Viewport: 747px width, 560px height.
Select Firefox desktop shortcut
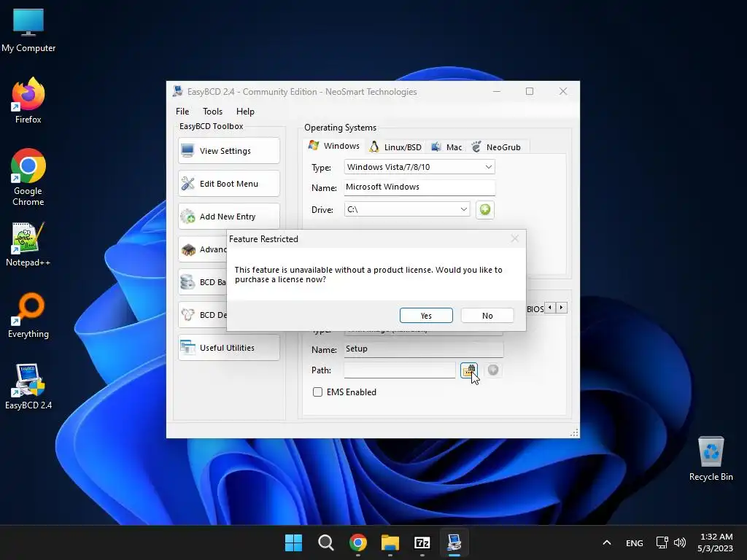28,101
